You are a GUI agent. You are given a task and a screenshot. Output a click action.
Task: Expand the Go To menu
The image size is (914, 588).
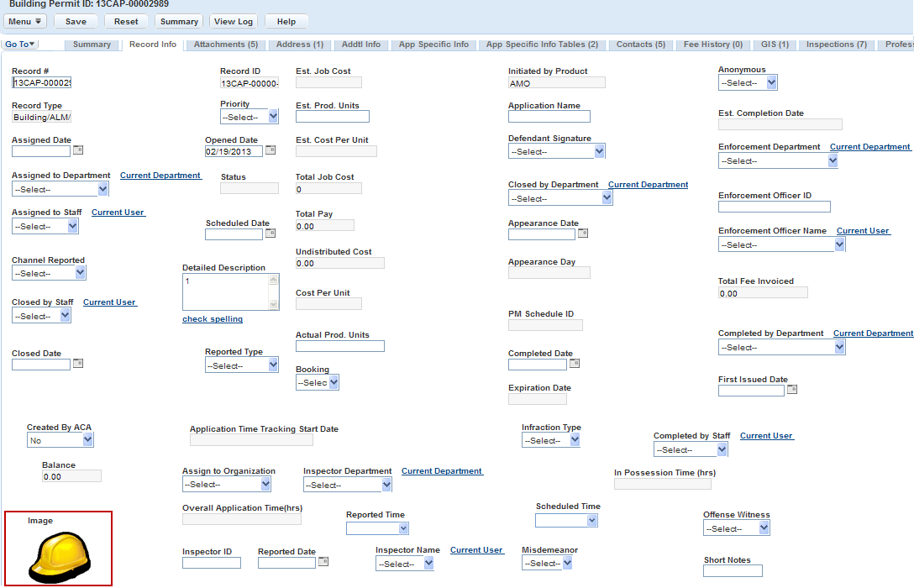(20, 44)
